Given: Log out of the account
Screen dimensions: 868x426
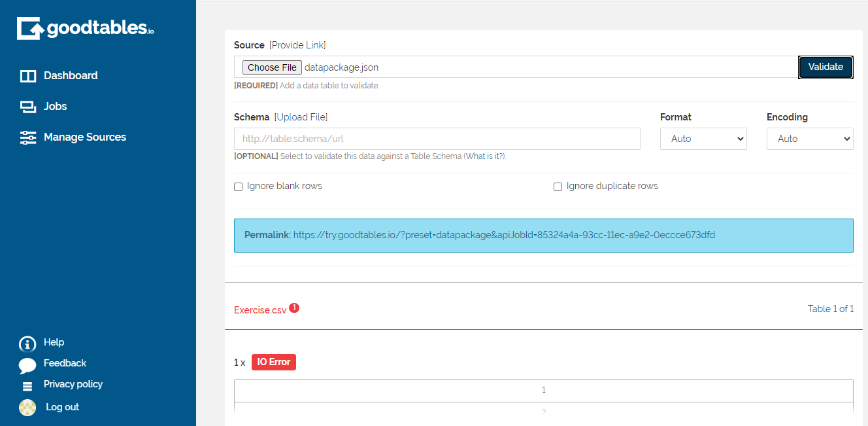Looking at the screenshot, I should [x=62, y=407].
